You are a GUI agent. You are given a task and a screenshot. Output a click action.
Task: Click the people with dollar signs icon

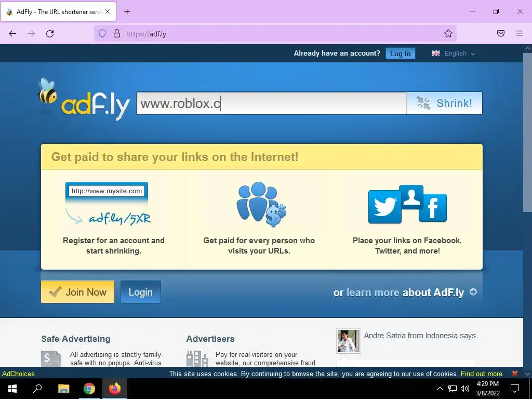[x=261, y=204]
